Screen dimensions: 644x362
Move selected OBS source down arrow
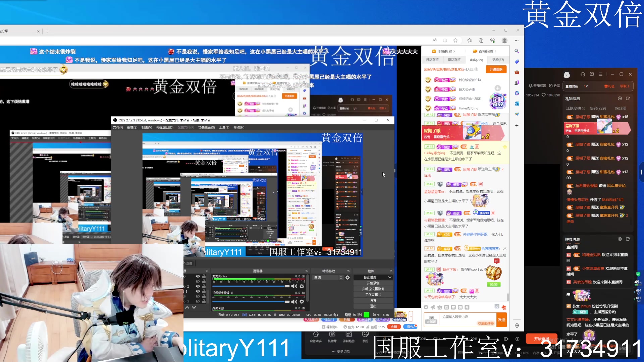194,307
